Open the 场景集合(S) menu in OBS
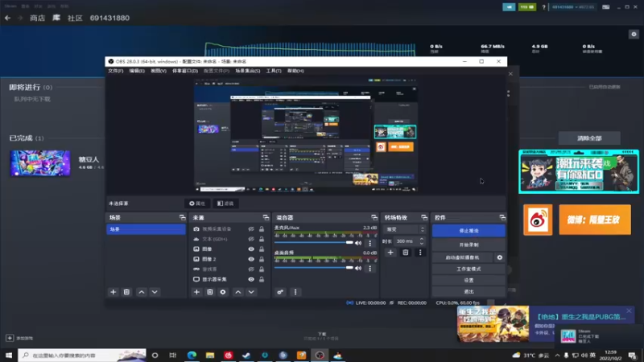Image resolution: width=644 pixels, height=362 pixels. (x=248, y=71)
